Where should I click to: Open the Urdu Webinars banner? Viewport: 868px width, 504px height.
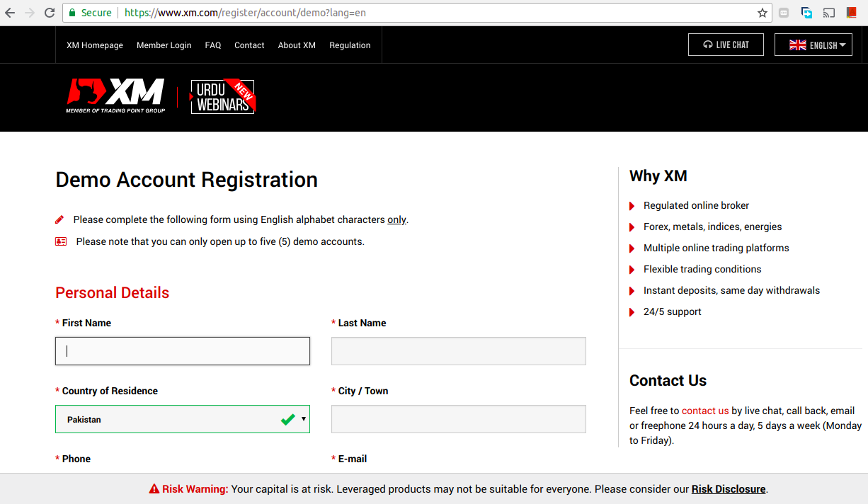click(223, 97)
